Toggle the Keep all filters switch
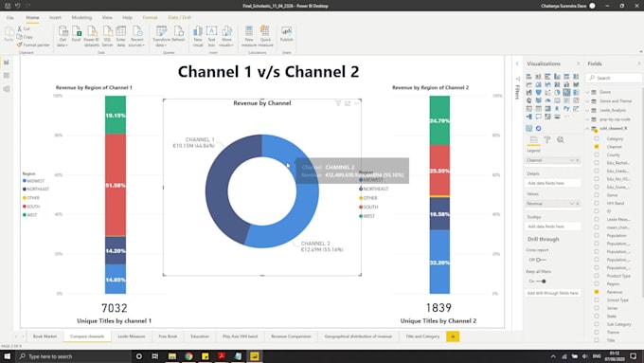Screen dimensions: 644x363 click(542, 281)
